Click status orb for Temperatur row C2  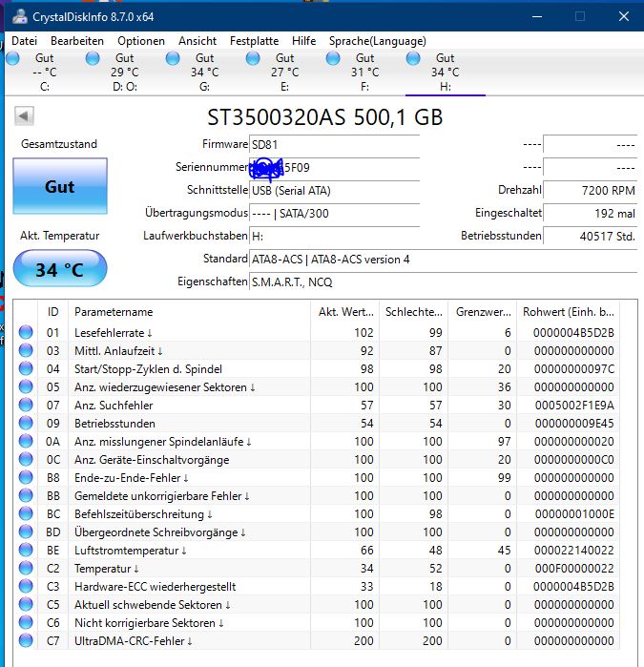pos(26,569)
